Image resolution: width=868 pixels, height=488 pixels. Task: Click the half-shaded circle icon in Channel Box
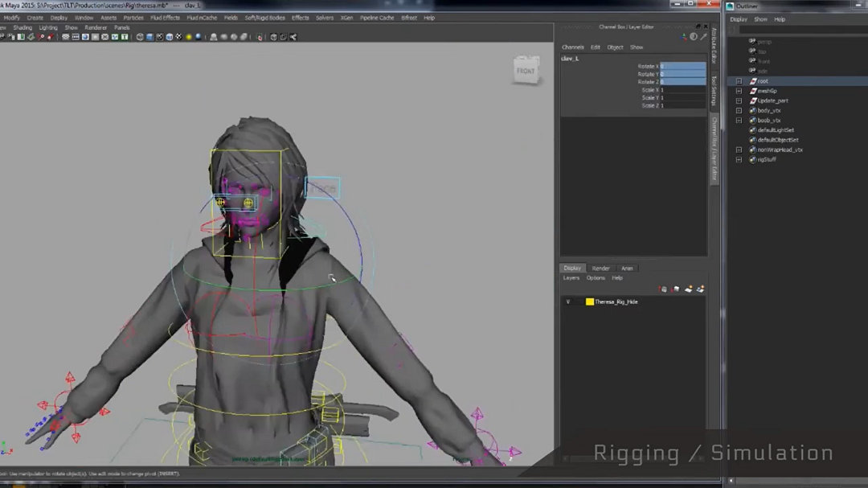tap(694, 37)
